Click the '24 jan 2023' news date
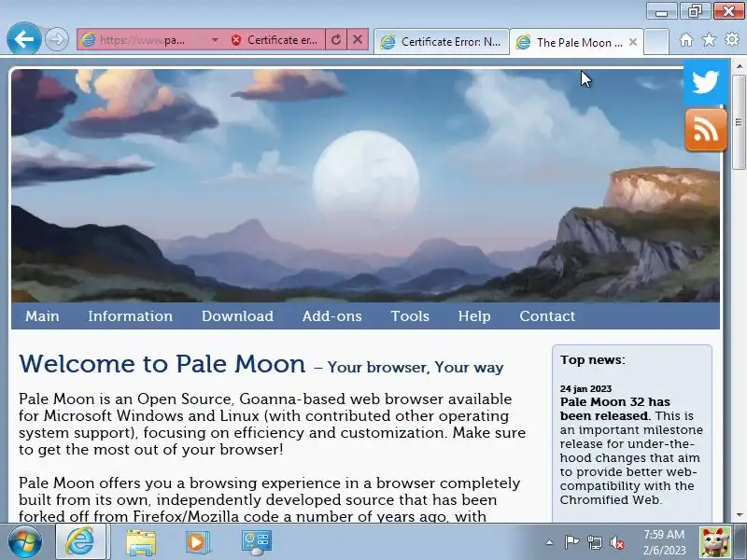 pos(585,388)
